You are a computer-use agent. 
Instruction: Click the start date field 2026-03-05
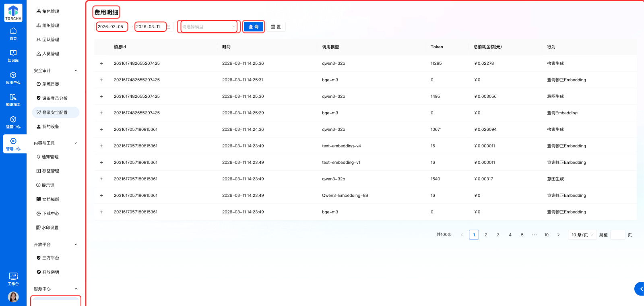pos(111,27)
